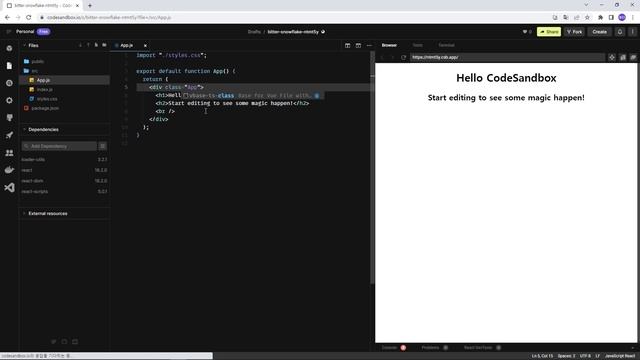Screen dimensions: 640x360
Task: Open preview in new window icon
Action: pyautogui.click(x=623, y=58)
